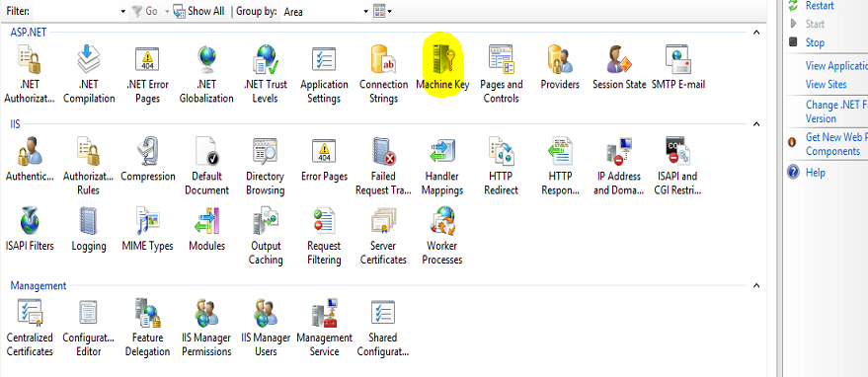Open Worker Processes feature
868x377 pixels.
point(442,237)
